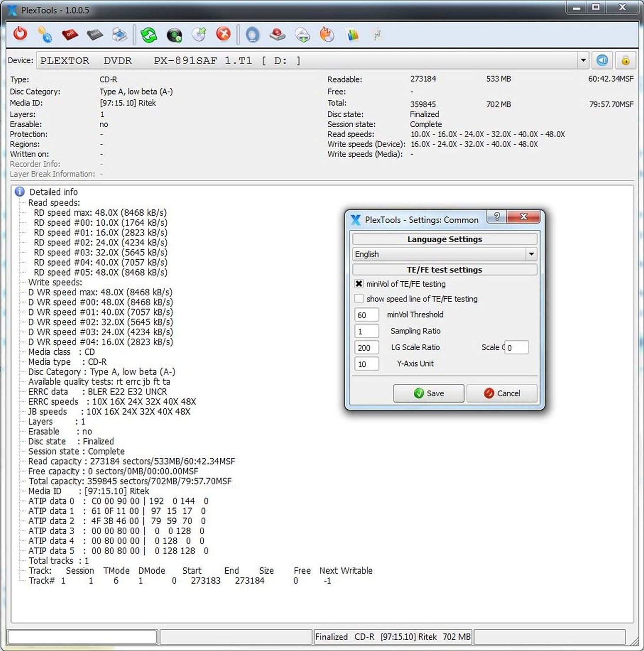
Task: Enable miniVol of TE/FE testing
Action: (359, 284)
